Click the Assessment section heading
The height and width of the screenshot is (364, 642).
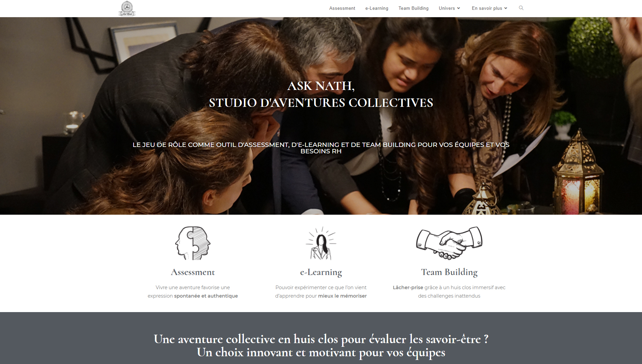click(193, 272)
